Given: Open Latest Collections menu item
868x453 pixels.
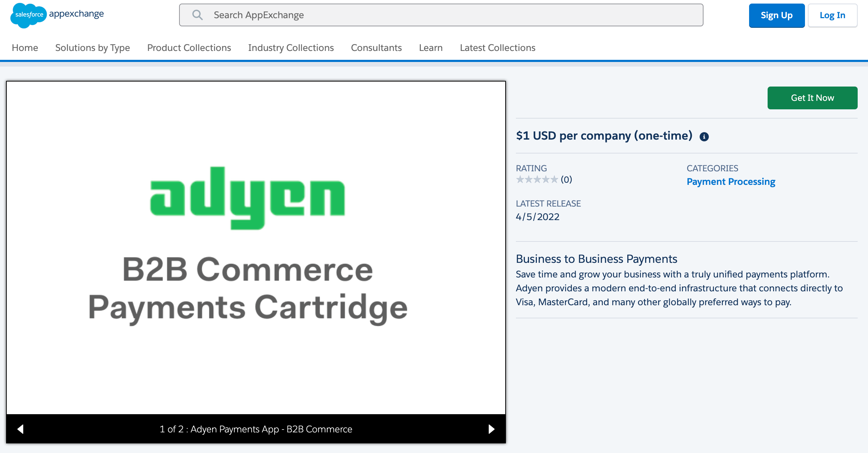Looking at the screenshot, I should (x=497, y=48).
